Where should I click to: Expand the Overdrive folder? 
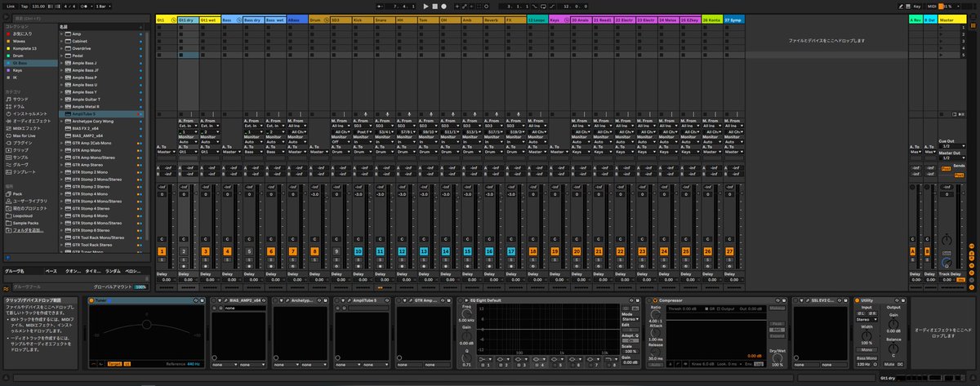[62, 48]
